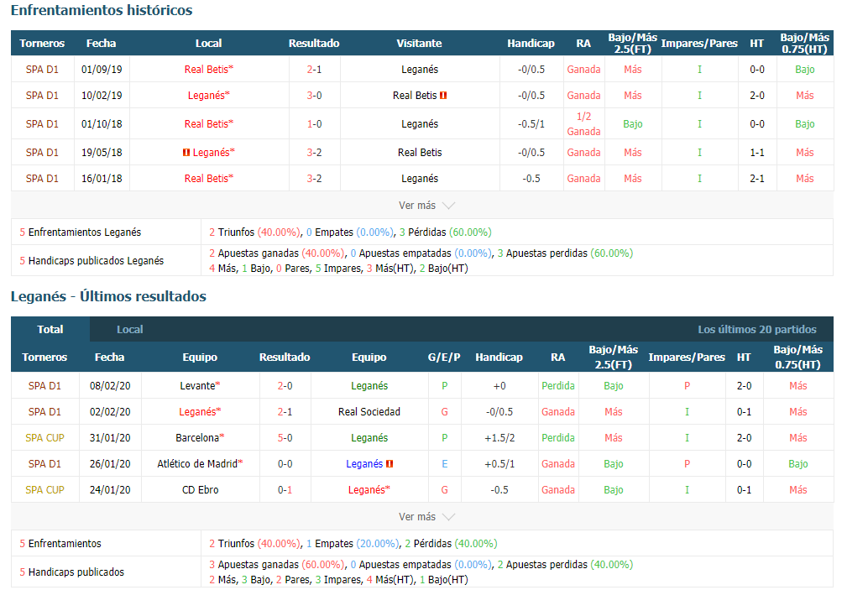Select SPA CUP tournament in 24/01/20 row
868x590 pixels.
coord(44,490)
